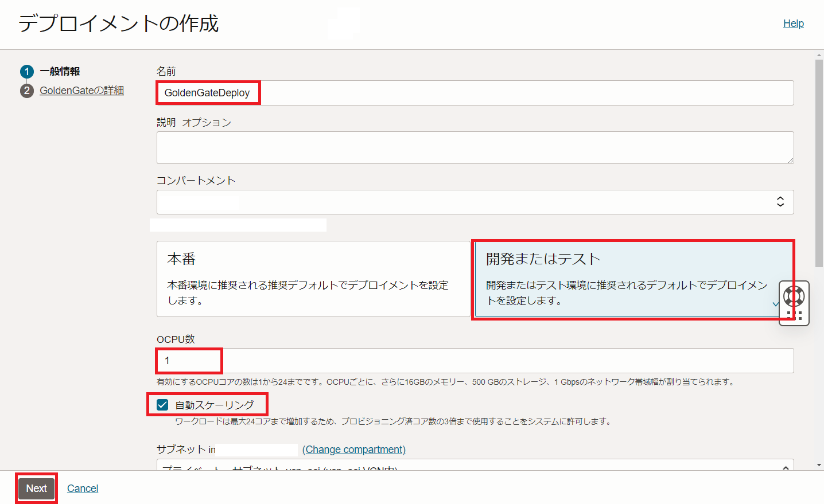Switch to the GoldenGateの詳細 step
Screen dimensions: 824x504
[81, 90]
